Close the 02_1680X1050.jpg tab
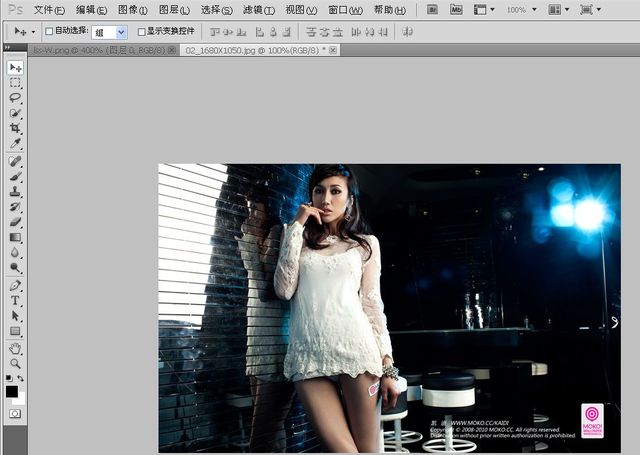The width and height of the screenshot is (640, 455). pos(333,50)
